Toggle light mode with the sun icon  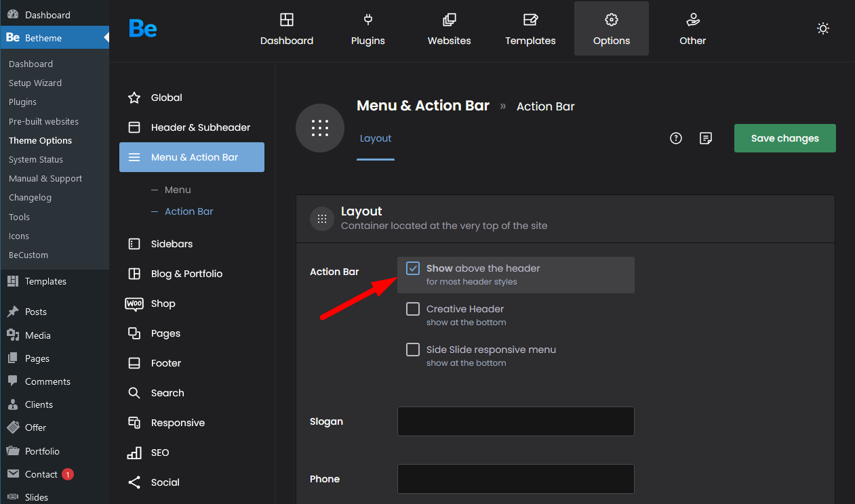pos(823,28)
